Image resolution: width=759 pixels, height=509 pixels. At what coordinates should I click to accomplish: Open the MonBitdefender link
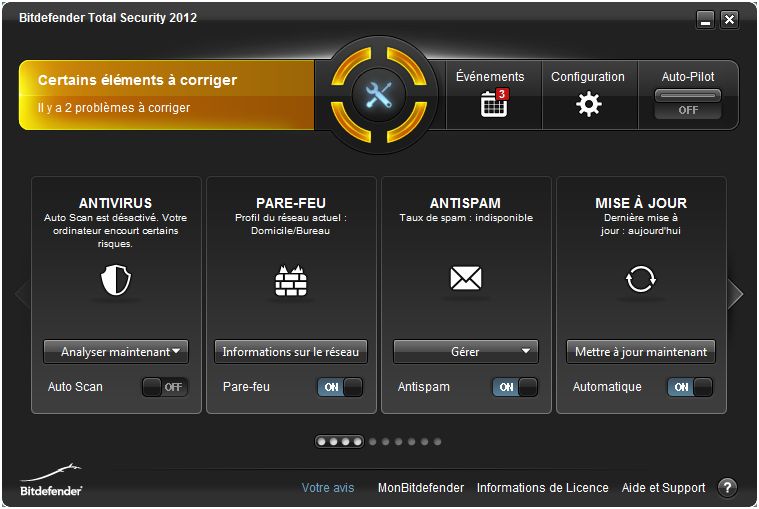point(421,488)
